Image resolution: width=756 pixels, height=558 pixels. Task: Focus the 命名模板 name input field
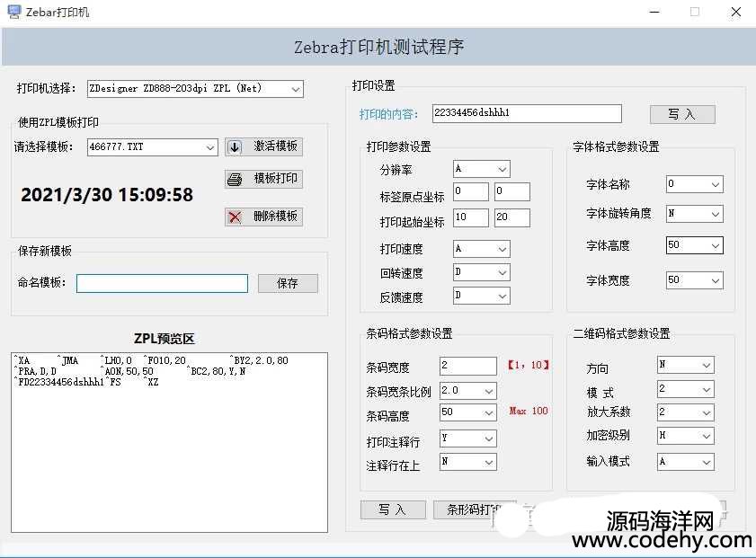162,283
